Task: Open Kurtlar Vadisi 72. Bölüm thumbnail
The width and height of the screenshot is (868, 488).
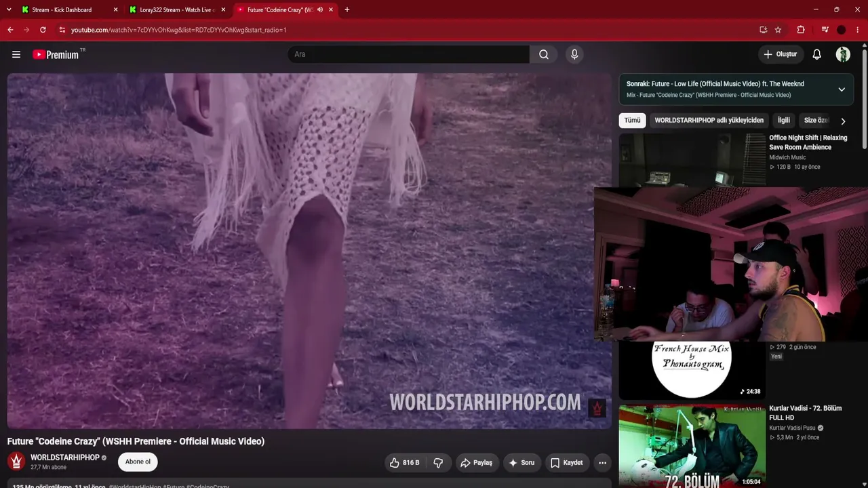Action: tap(692, 446)
